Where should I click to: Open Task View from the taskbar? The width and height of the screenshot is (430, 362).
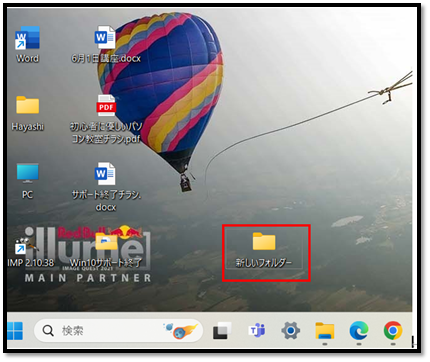[x=222, y=331]
